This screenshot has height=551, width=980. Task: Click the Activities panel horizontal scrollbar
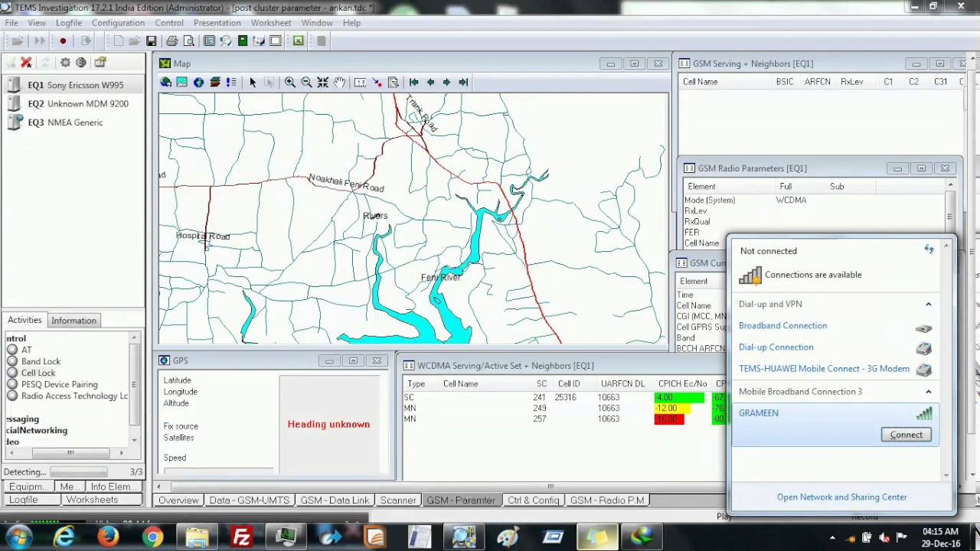tap(70, 453)
